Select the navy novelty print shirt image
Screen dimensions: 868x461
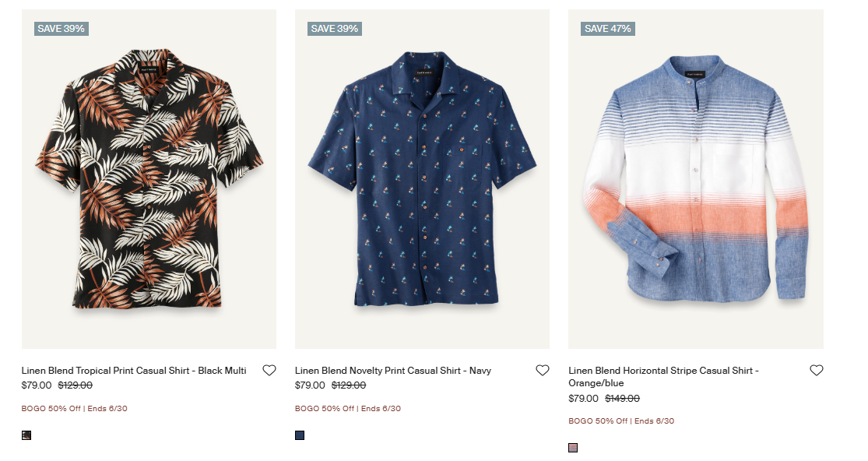(422, 178)
